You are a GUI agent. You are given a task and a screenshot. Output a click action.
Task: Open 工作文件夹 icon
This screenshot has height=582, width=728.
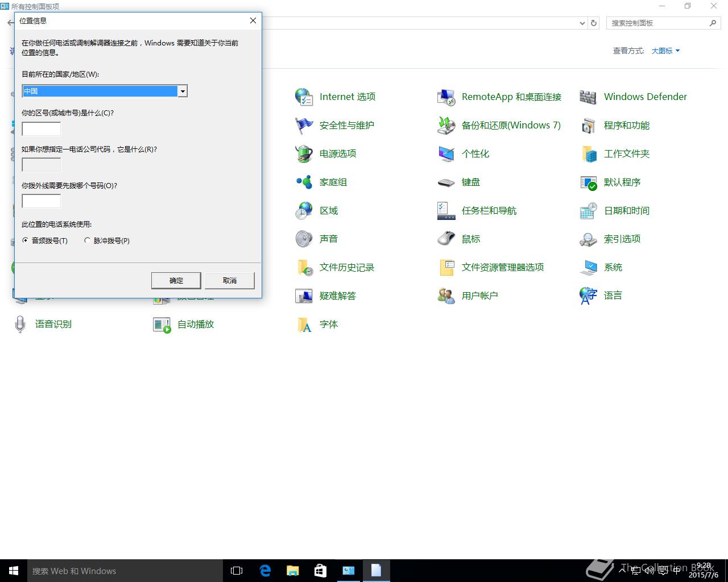tap(588, 153)
